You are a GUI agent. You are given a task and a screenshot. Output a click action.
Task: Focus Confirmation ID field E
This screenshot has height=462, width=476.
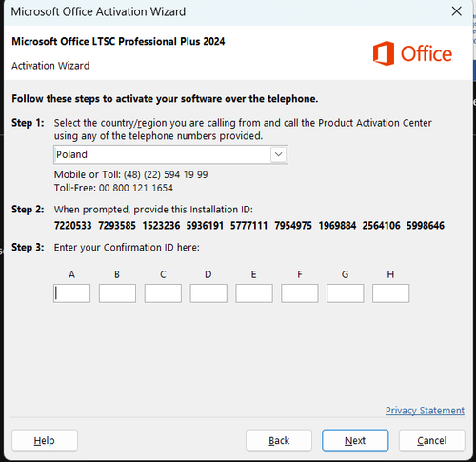(254, 293)
